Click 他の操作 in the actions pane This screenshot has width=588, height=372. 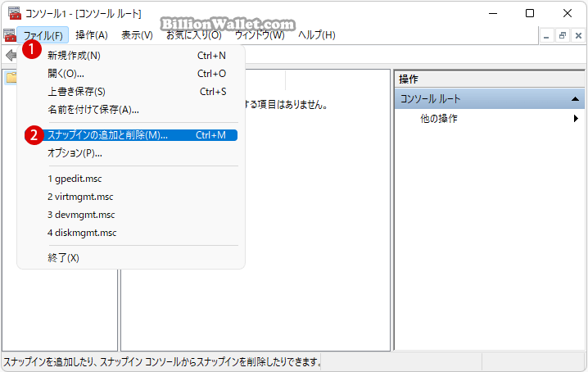pos(438,119)
